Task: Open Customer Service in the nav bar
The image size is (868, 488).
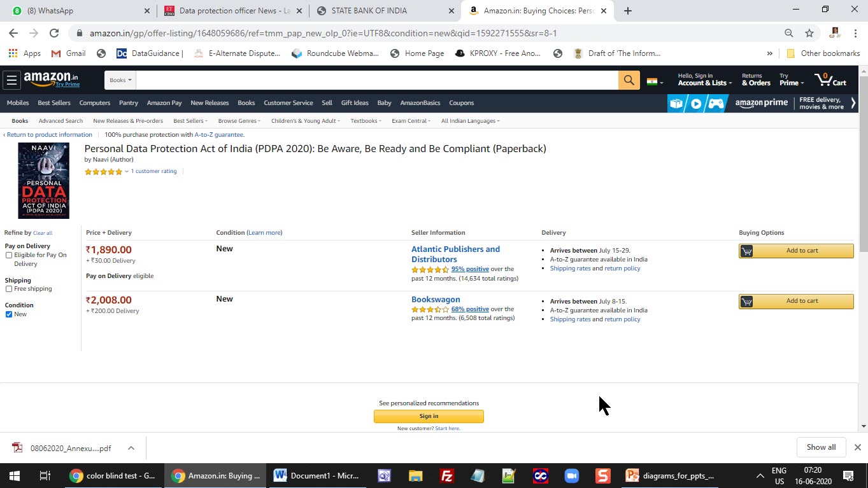Action: tap(288, 103)
